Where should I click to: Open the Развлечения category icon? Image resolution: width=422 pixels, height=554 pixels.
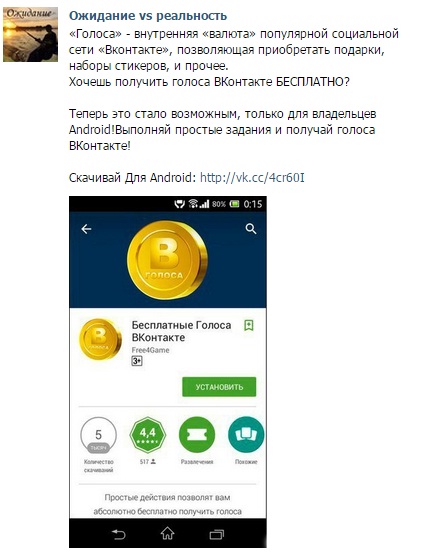pos(197,435)
